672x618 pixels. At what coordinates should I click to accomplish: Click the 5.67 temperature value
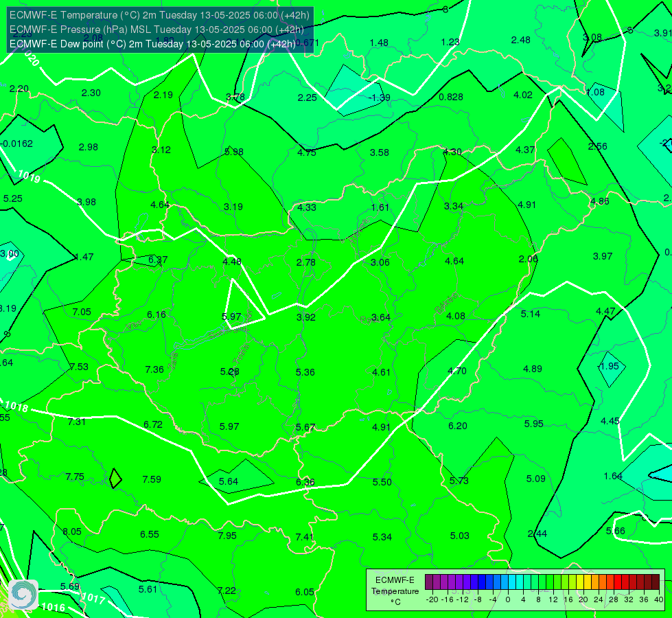click(305, 428)
